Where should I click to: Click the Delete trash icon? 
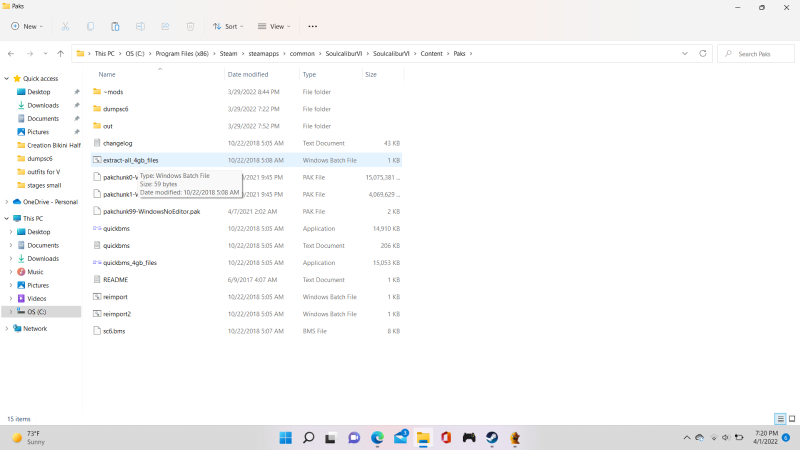190,27
